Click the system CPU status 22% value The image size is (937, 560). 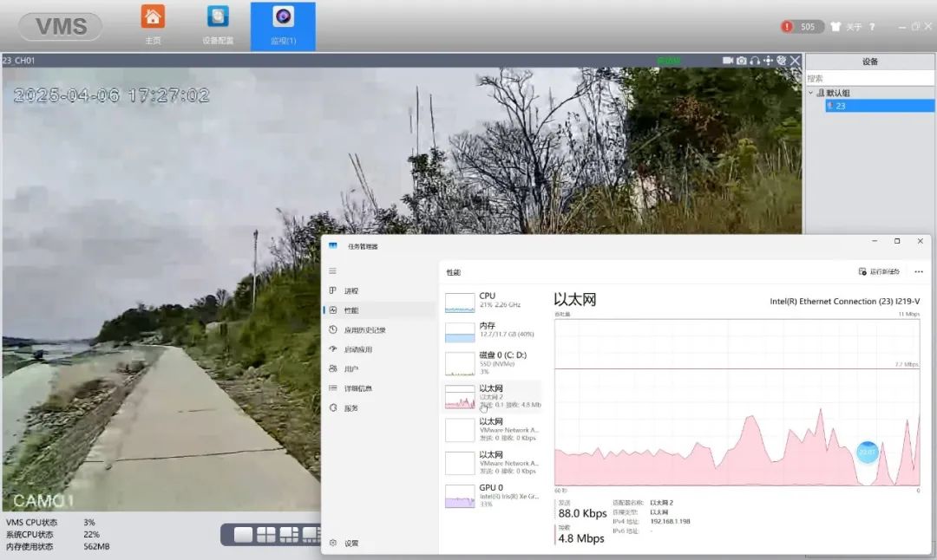point(91,534)
